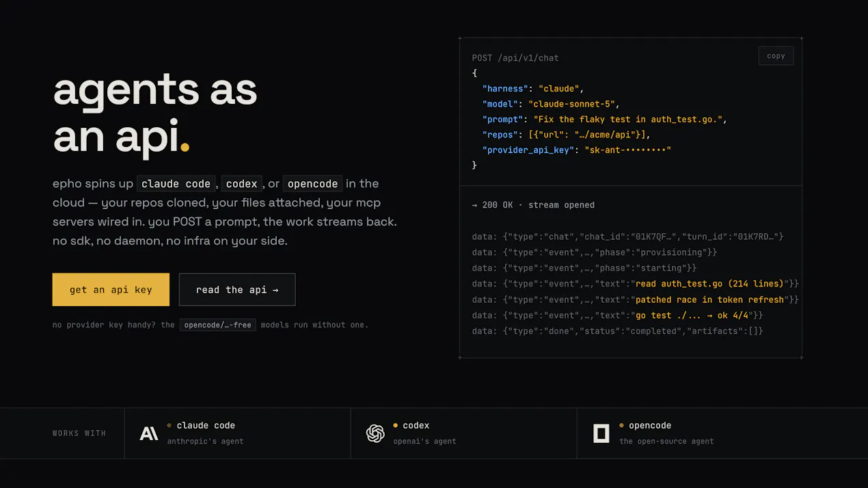Click 'patched race in token refresh' event text
Viewport: 868px width, 488px height.
click(x=709, y=299)
